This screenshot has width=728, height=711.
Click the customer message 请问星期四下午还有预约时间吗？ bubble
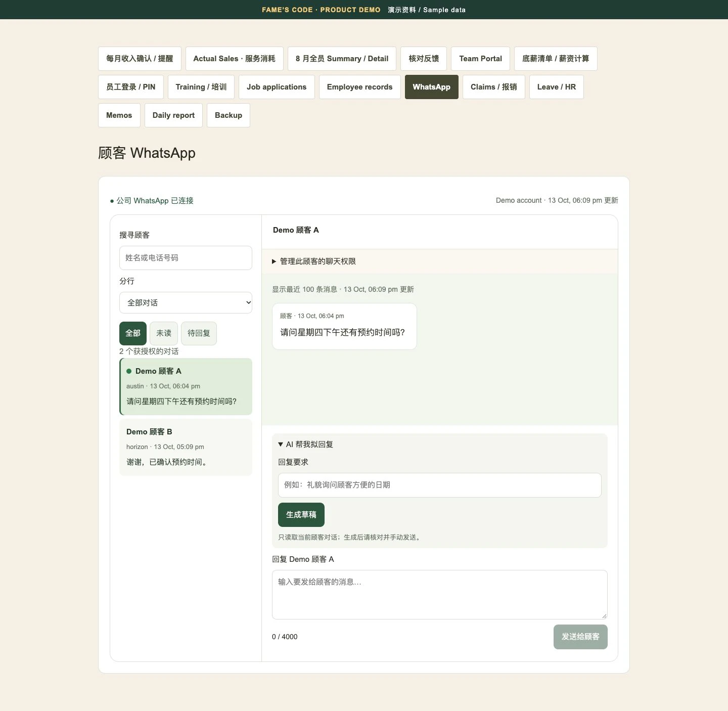[344, 326]
